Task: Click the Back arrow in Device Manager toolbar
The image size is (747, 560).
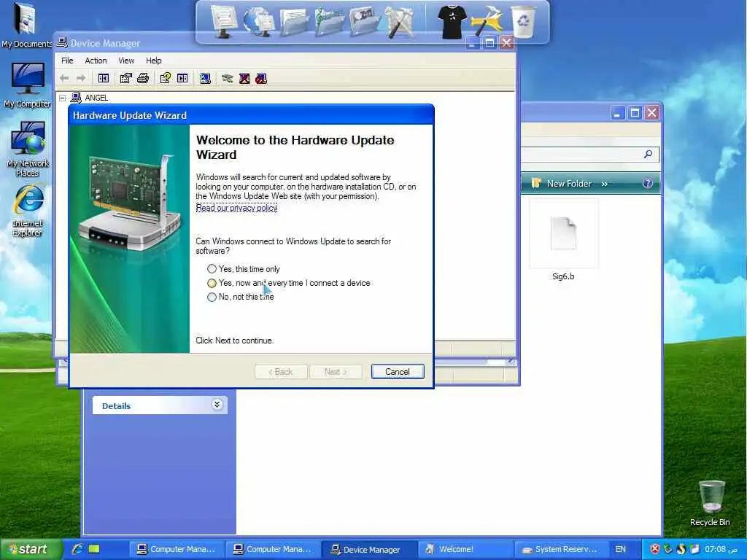Action: [64, 78]
